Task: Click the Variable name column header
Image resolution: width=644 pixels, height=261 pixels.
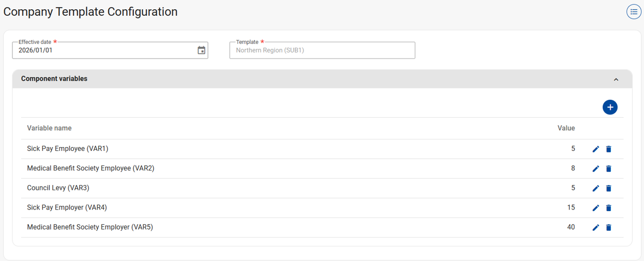Action: pyautogui.click(x=49, y=128)
